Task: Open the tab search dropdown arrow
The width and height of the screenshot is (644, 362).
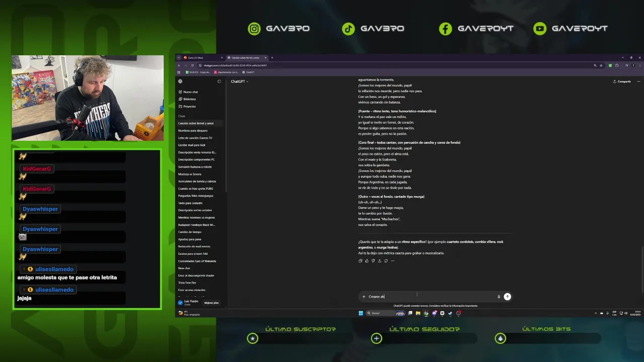Action: click(179, 58)
